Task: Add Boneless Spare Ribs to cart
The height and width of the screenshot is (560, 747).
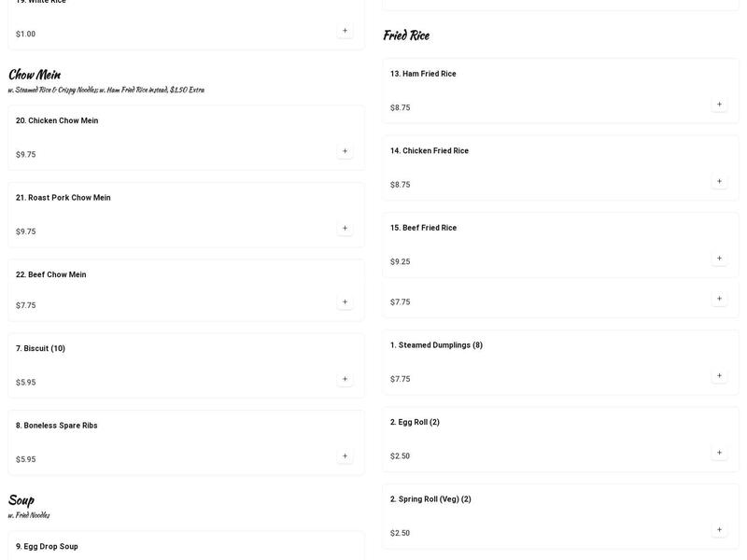Action: 345,456
